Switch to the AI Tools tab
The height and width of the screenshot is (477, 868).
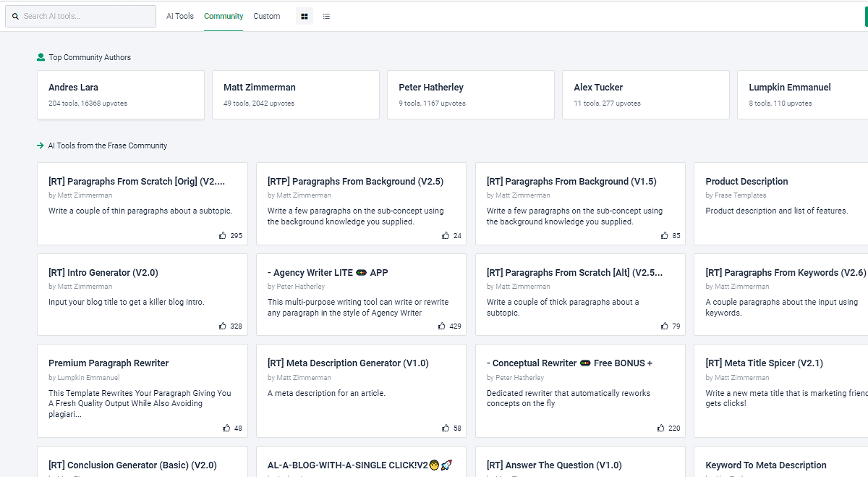tap(179, 16)
